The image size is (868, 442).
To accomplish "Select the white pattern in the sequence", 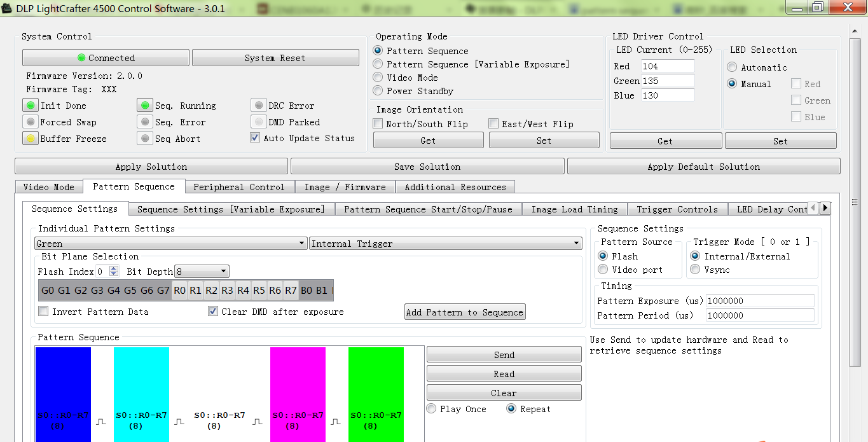I will coord(219,394).
